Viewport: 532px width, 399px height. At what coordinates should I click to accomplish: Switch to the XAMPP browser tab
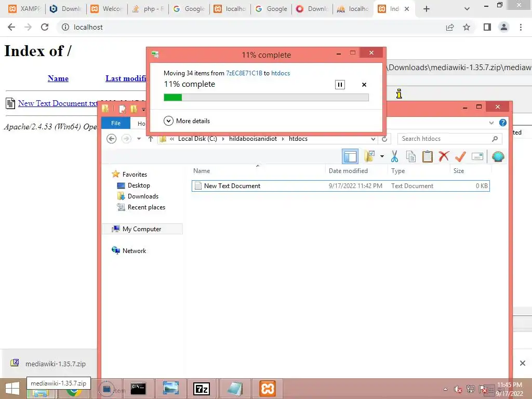(x=24, y=9)
